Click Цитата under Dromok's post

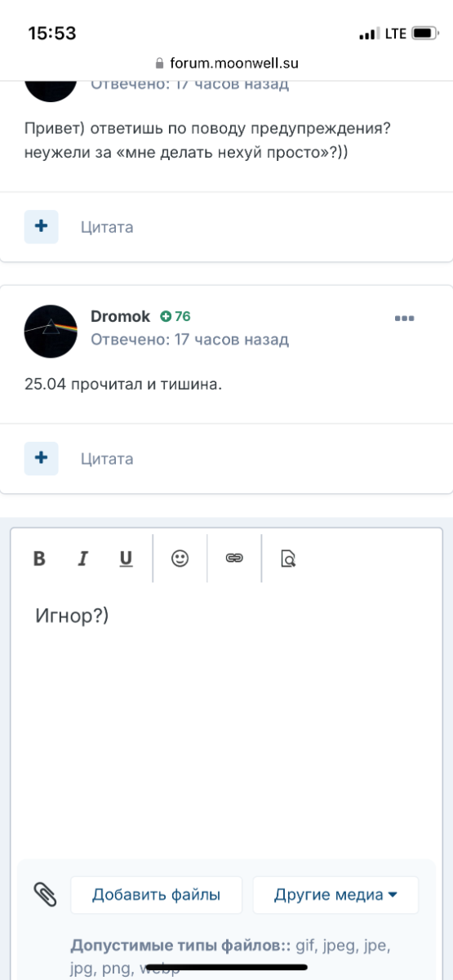coord(107,459)
